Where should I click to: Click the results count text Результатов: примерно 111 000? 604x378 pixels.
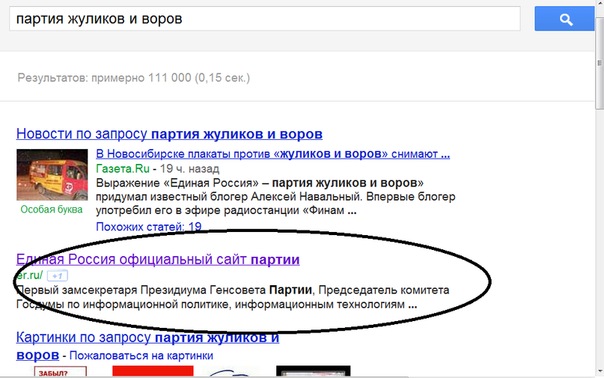134,78
